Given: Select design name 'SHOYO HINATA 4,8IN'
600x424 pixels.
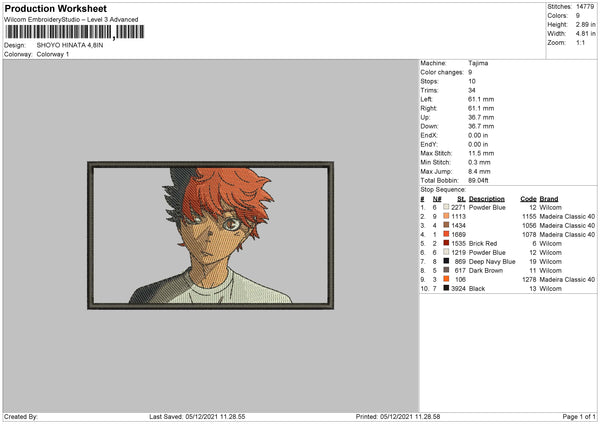Looking at the screenshot, I should pyautogui.click(x=70, y=45).
